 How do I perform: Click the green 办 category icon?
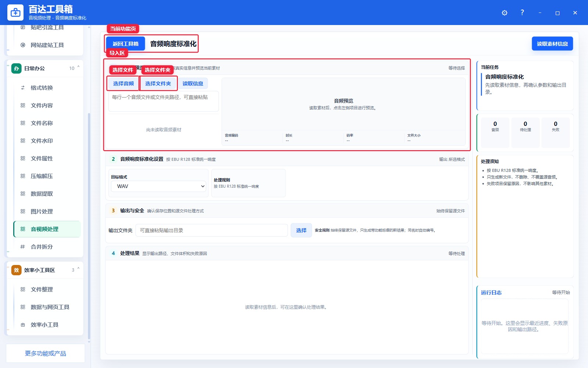pos(17,68)
